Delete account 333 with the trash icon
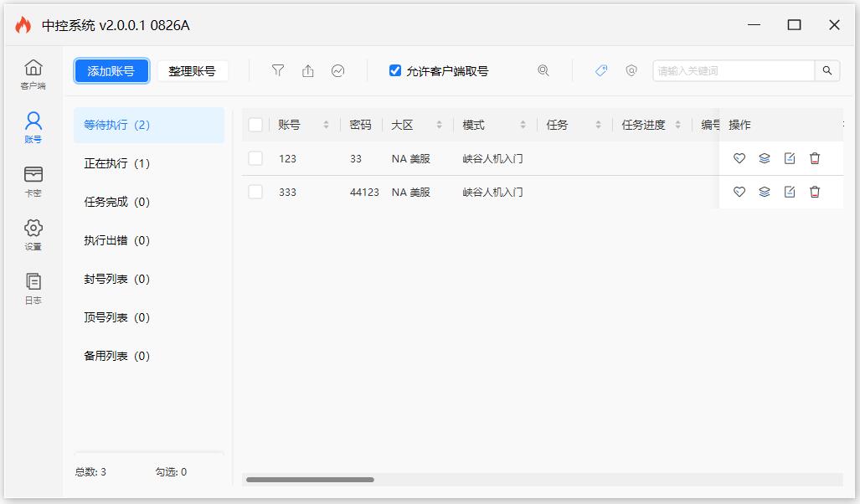The image size is (860, 504). [815, 192]
